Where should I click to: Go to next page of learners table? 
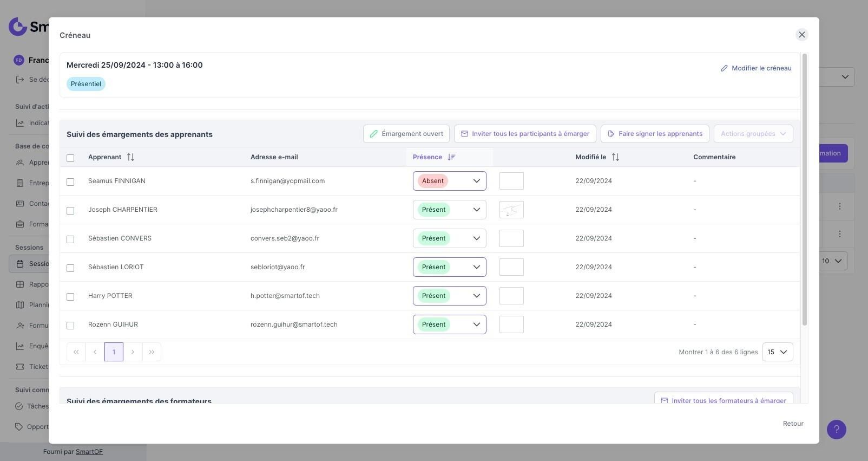[x=133, y=352]
